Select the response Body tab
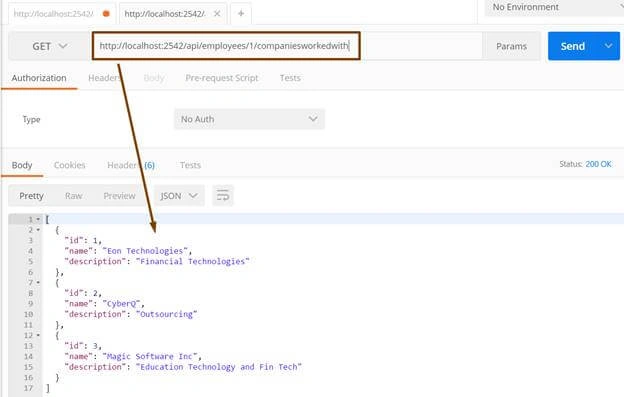 [22, 165]
